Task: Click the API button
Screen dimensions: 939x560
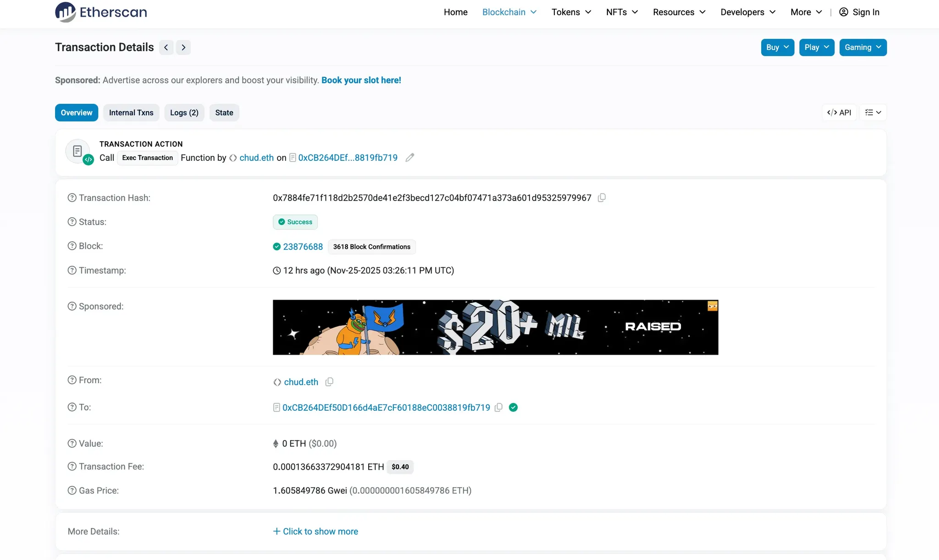Action: [x=839, y=112]
